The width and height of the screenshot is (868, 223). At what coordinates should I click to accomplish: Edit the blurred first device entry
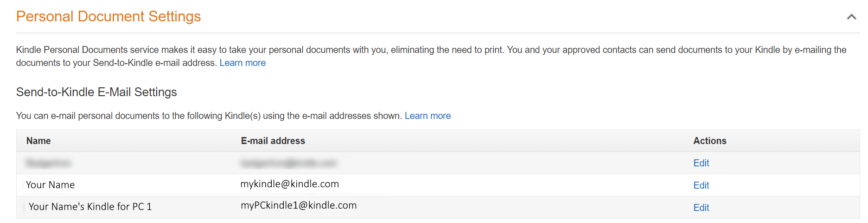point(701,163)
